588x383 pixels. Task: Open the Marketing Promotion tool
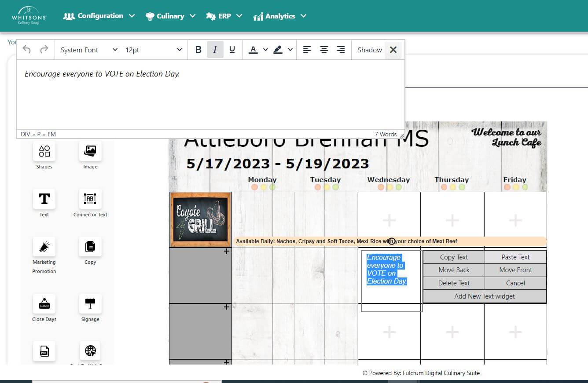point(44,247)
